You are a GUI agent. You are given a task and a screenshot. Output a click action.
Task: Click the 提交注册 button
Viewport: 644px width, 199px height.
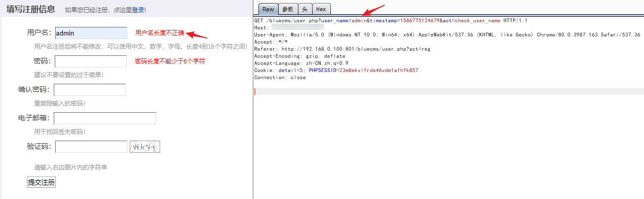[x=41, y=182]
